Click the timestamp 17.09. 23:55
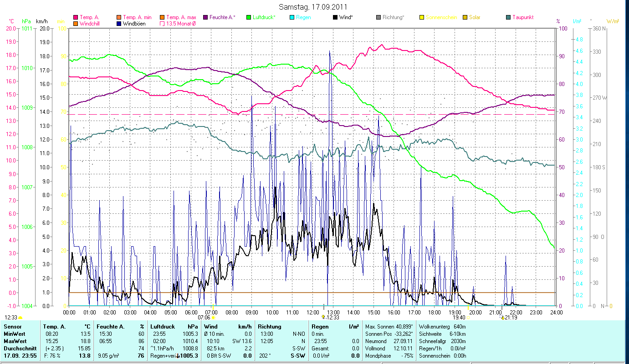 tap(20, 356)
